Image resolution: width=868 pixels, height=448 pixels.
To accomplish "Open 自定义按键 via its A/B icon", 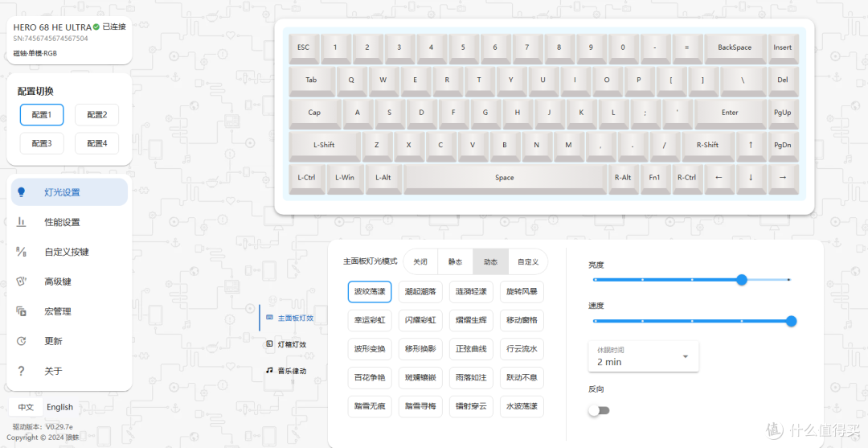I will point(21,252).
